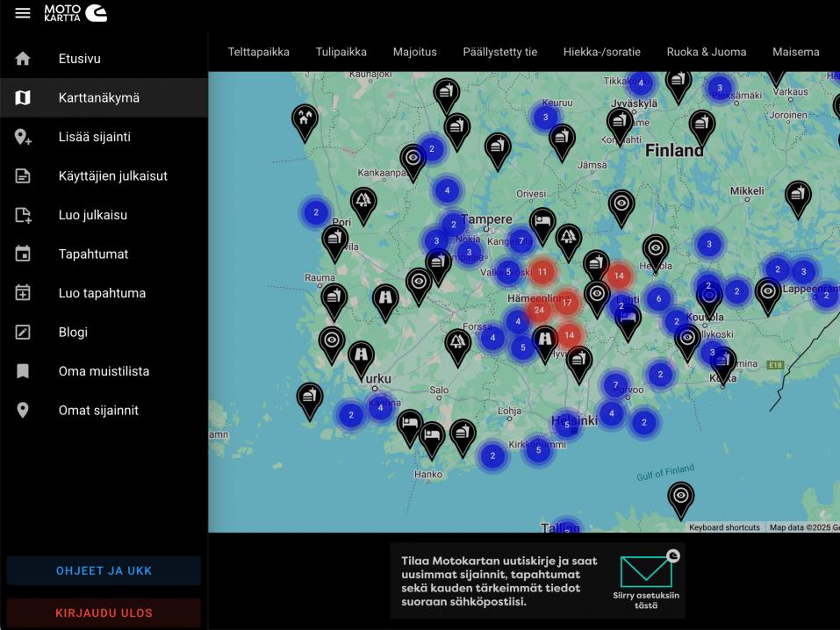Screen dimensions: 840x630
Task: Select the Päällystetty tie filter tab
Action: pyautogui.click(x=499, y=52)
